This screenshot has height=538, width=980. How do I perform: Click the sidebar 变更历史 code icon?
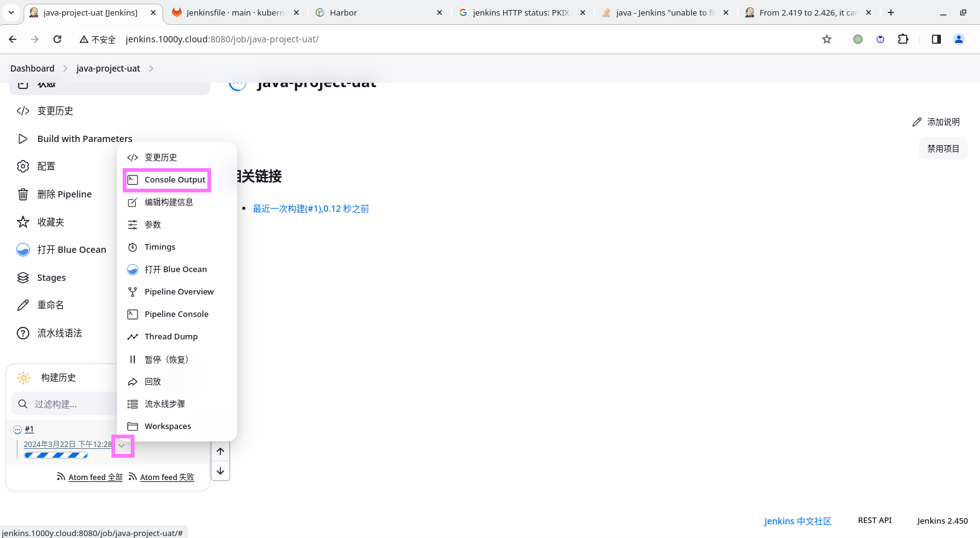coord(23,111)
